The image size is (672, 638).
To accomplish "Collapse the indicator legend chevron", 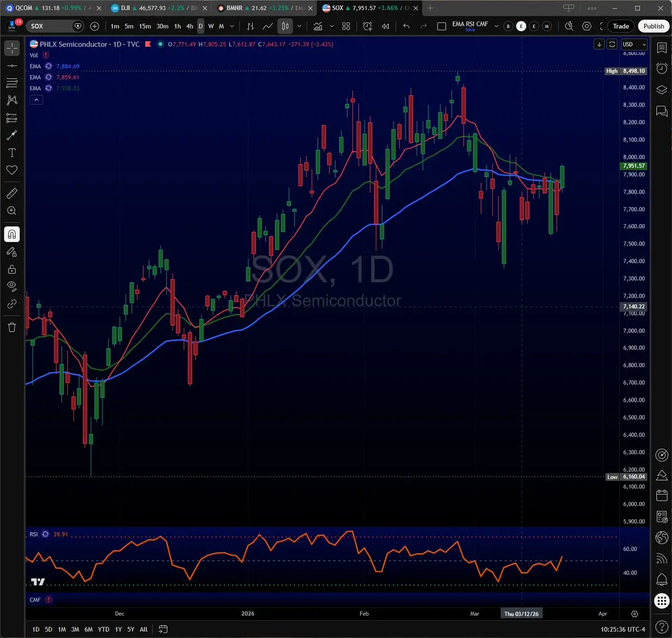I will click(x=36, y=100).
